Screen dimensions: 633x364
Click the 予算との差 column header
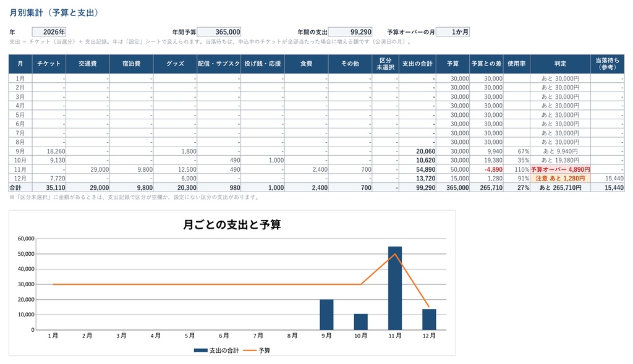pyautogui.click(x=486, y=64)
